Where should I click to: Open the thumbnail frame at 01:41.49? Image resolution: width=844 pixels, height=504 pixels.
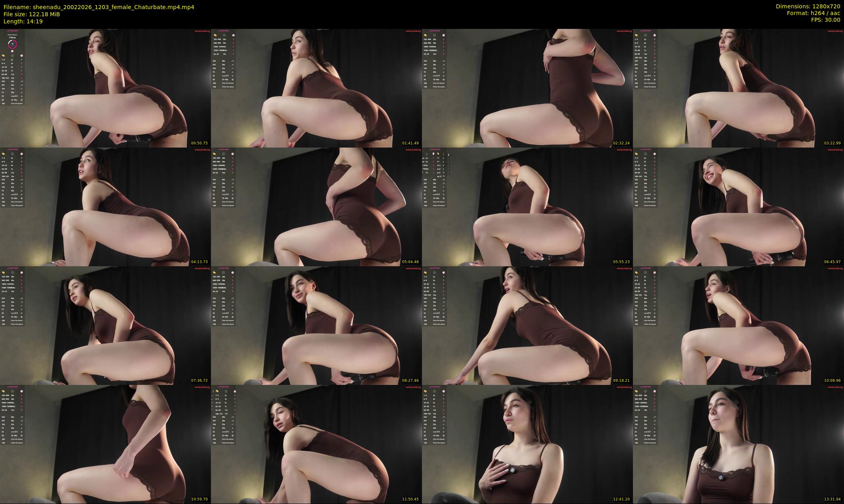pyautogui.click(x=316, y=88)
